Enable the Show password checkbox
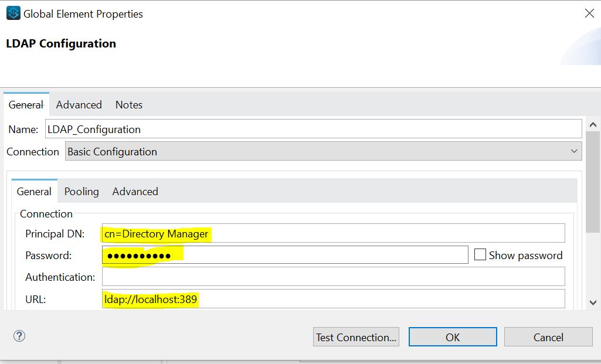This screenshot has height=364, width=601. (x=481, y=254)
